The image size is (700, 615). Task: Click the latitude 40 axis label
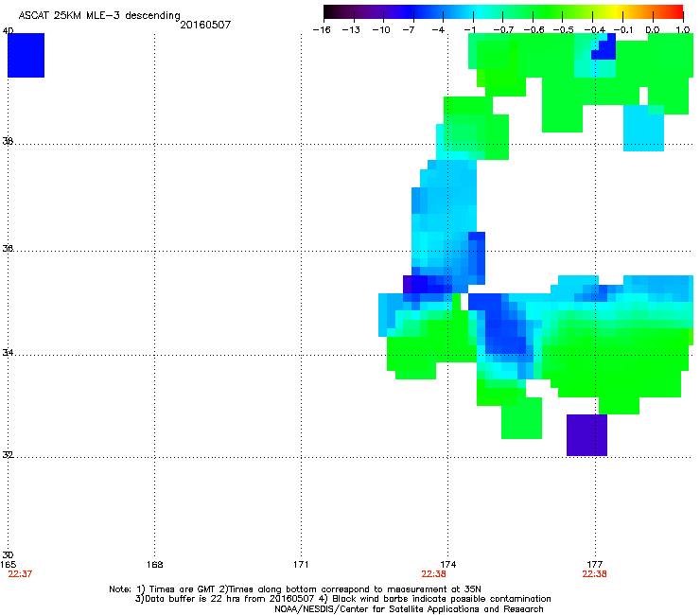point(8,31)
